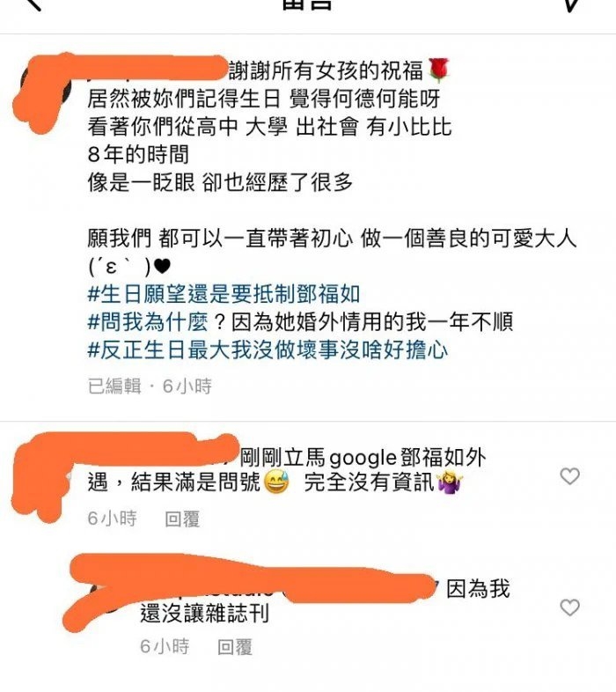This screenshot has width=616, height=692.
Task: Tap the shrugging woman emoji after 資訊
Action: coord(450,482)
